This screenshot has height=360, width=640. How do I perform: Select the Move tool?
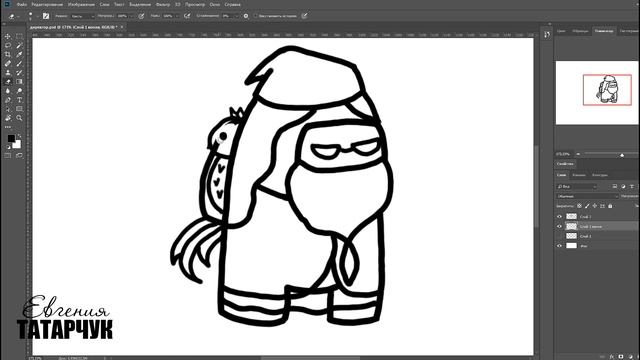tap(8, 36)
